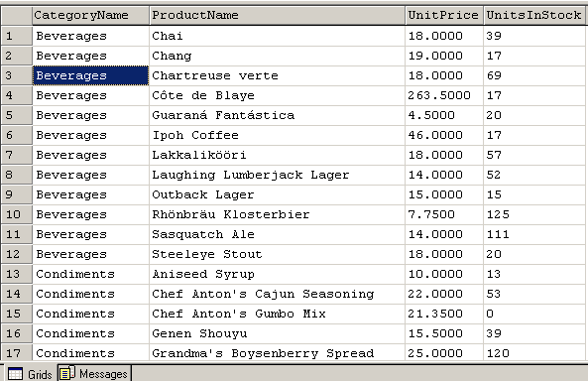Image resolution: width=588 pixels, height=381 pixels.
Task: Click the price cell '10.0000'
Action: 444,274
